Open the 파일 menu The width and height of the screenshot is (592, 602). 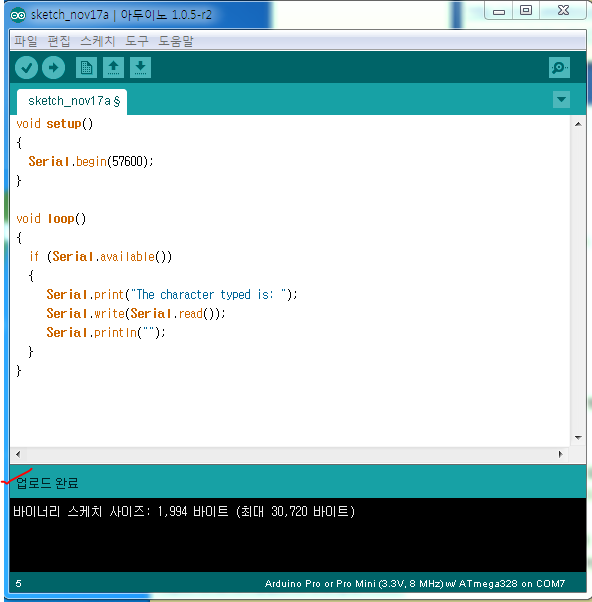(x=26, y=41)
